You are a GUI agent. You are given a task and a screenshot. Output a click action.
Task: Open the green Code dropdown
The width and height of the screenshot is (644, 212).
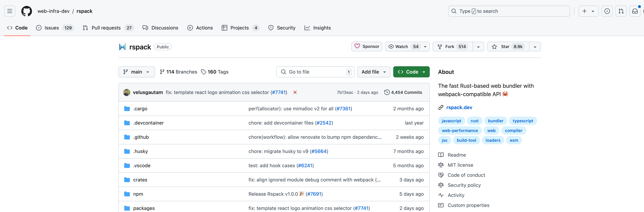411,72
